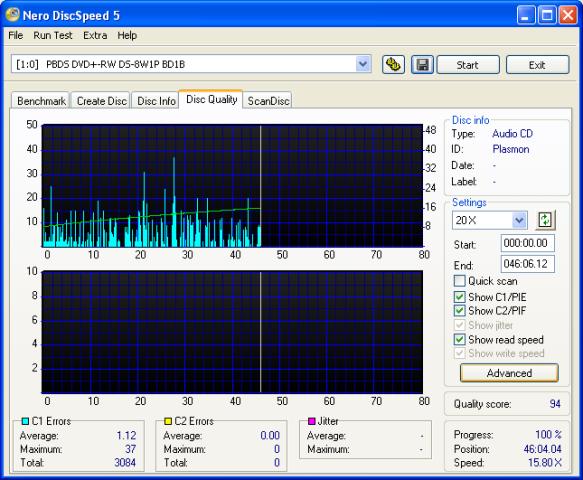Click the Start button
Screen dimensions: 583x480
pyautogui.click(x=468, y=65)
